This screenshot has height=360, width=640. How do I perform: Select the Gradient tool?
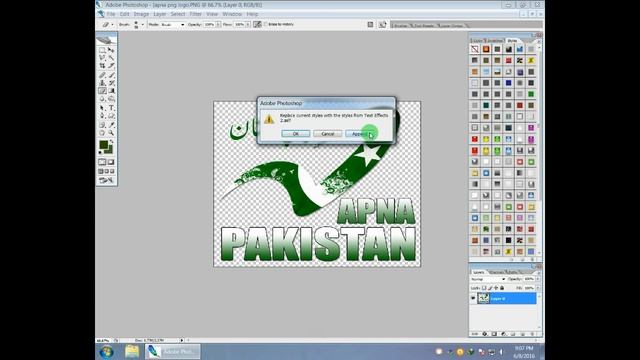pyautogui.click(x=111, y=91)
